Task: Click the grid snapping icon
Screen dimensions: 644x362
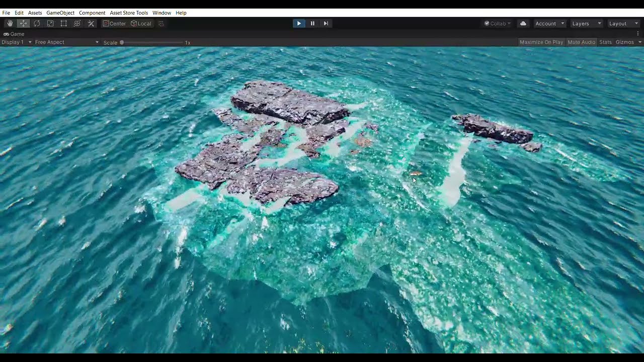Action: tap(161, 24)
